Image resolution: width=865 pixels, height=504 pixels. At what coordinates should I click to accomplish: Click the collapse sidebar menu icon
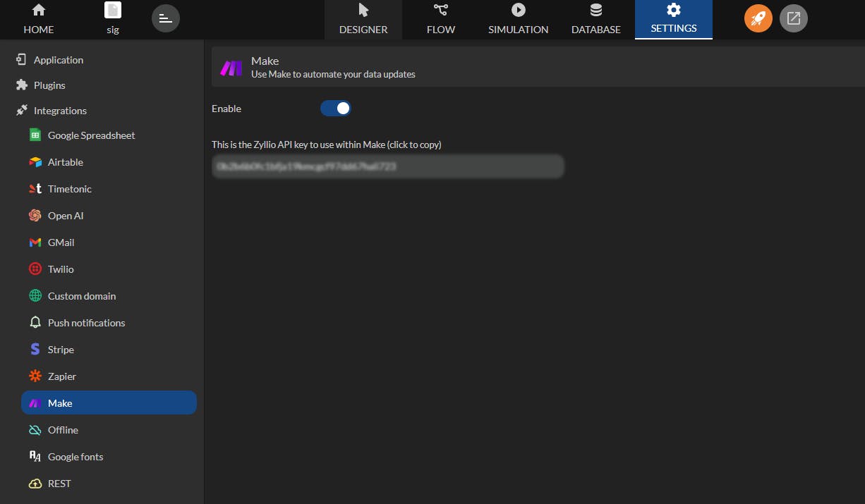(166, 18)
